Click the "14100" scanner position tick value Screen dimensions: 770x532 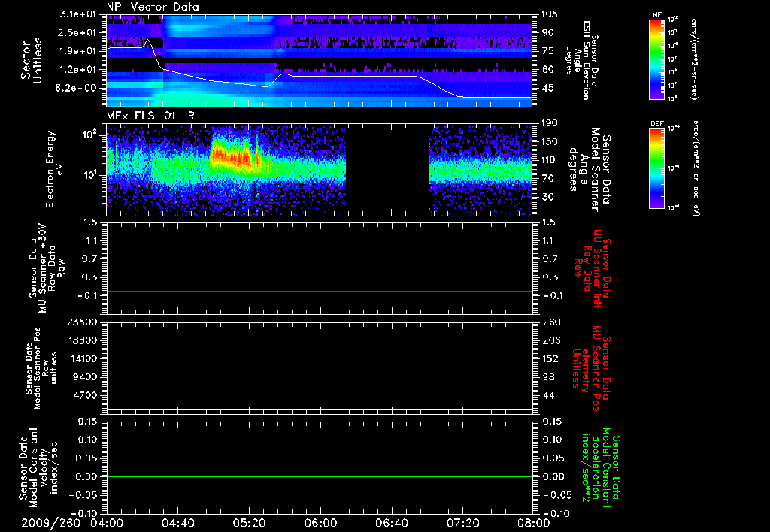tap(83, 358)
